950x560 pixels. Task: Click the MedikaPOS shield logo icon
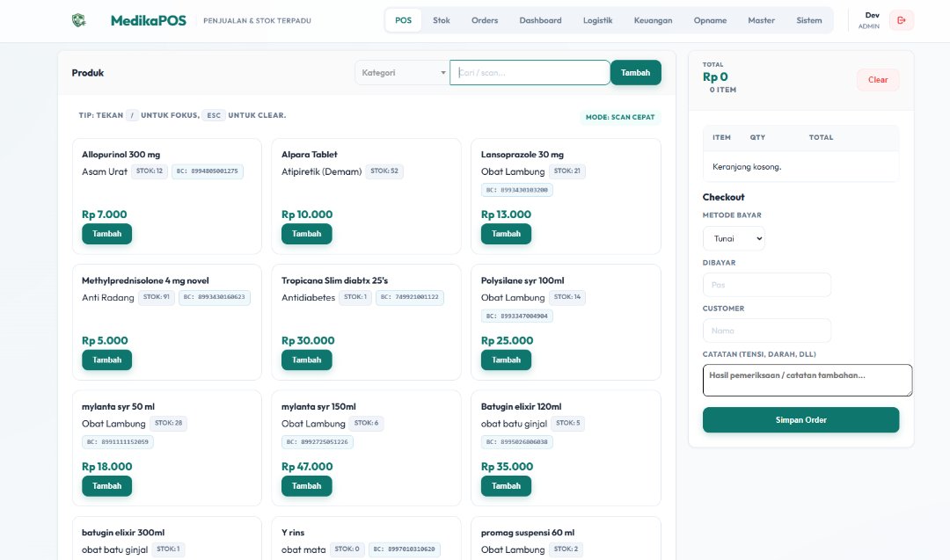tap(79, 20)
